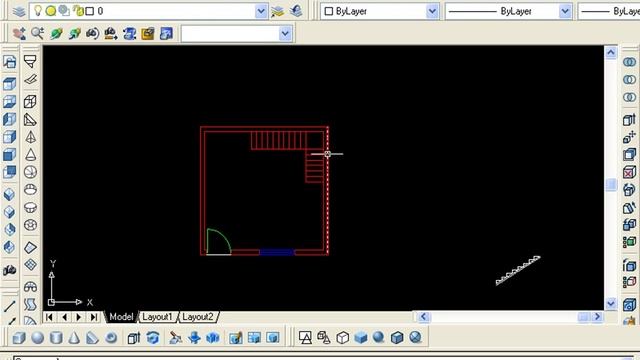The height and width of the screenshot is (360, 640).
Task: Click the white layer color square
Action: point(89,11)
